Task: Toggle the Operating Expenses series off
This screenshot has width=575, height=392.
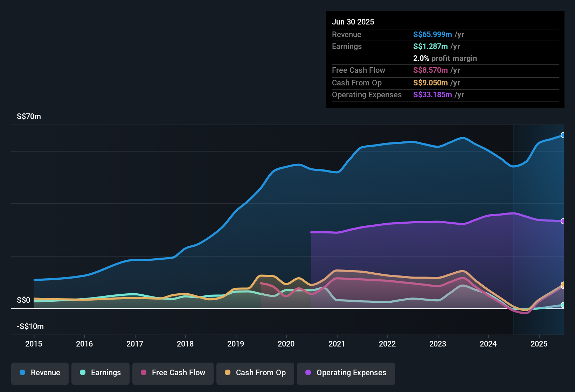Action: click(x=346, y=373)
